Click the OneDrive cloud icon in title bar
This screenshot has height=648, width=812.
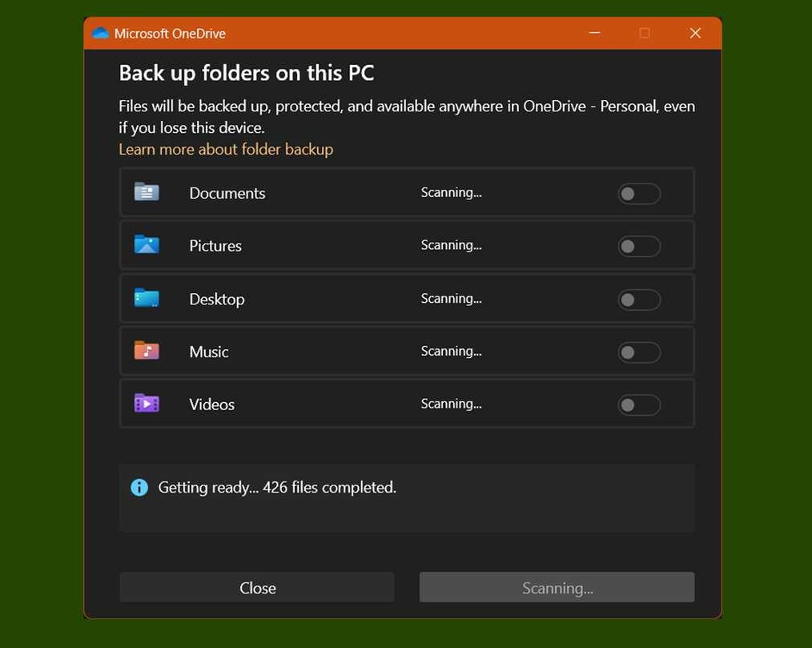[100, 33]
